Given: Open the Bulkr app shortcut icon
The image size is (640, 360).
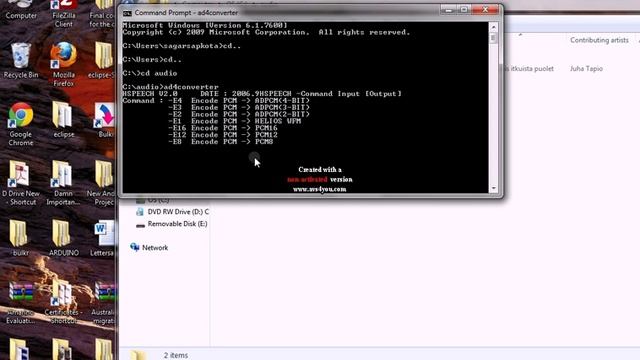Looking at the screenshot, I should [105, 120].
